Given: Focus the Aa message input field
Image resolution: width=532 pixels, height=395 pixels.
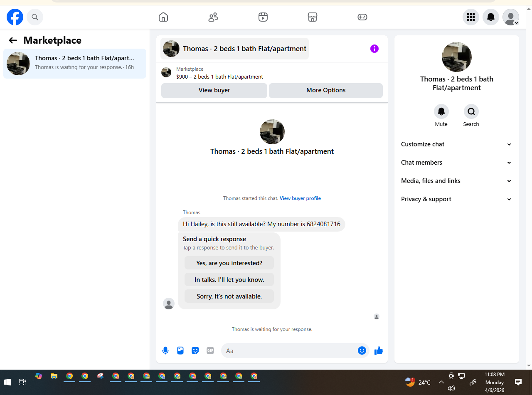Looking at the screenshot, I should [290, 351].
